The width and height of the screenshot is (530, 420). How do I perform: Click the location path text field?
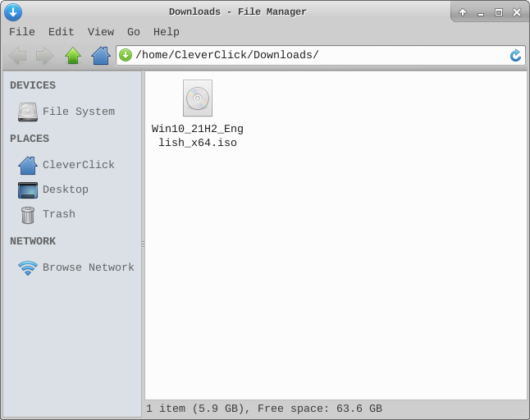point(320,56)
